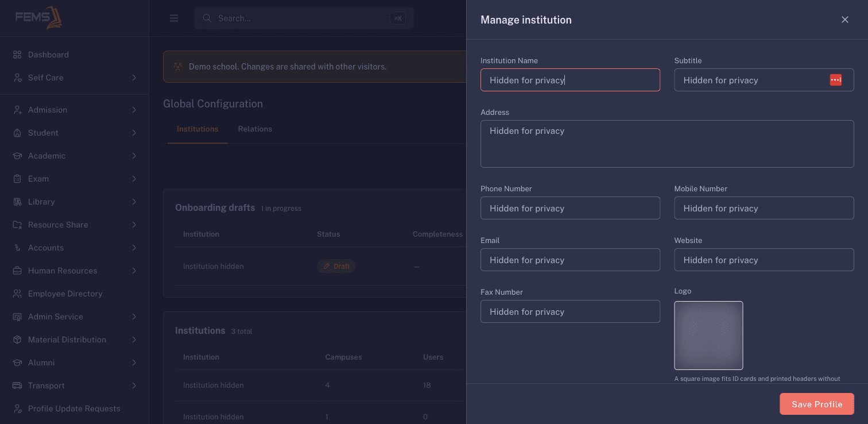The width and height of the screenshot is (868, 424).
Task: Click the Admission sidebar icon
Action: [x=17, y=110]
